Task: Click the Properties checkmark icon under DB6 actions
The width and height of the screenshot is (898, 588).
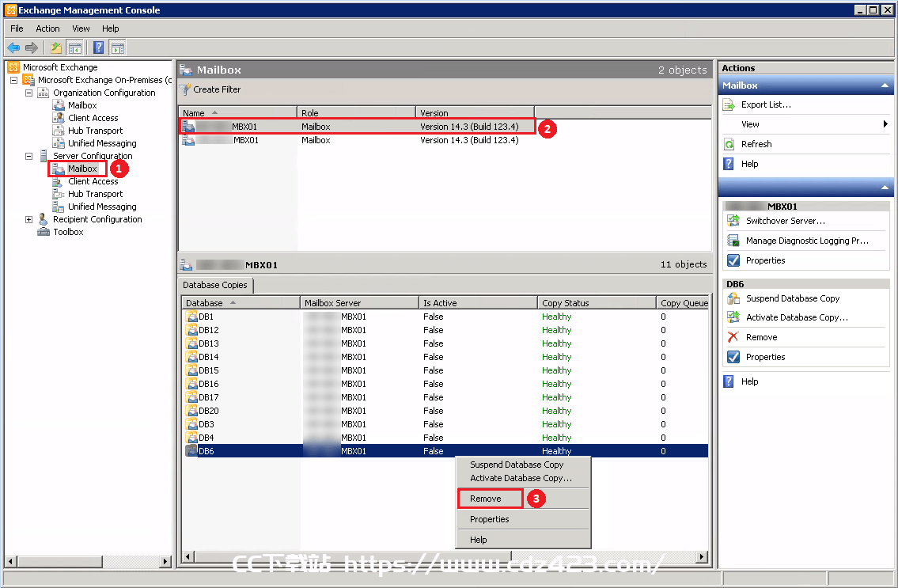Action: pos(733,357)
